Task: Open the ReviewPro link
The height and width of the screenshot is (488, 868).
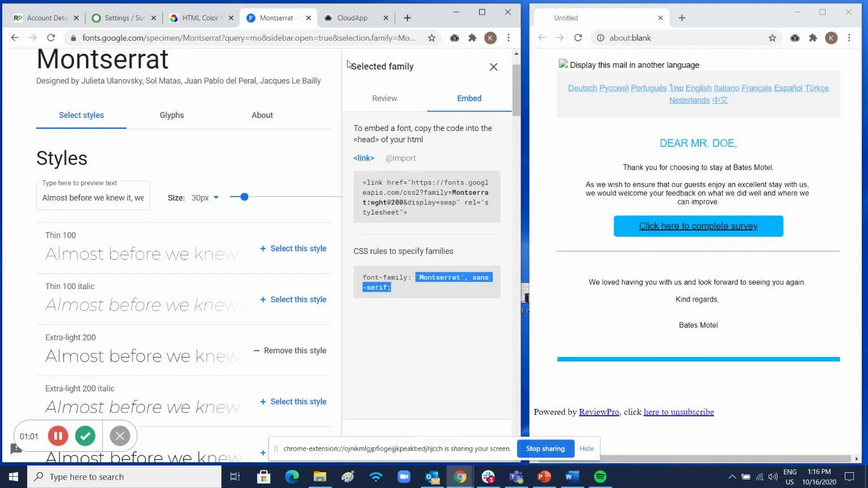Action: (x=599, y=412)
